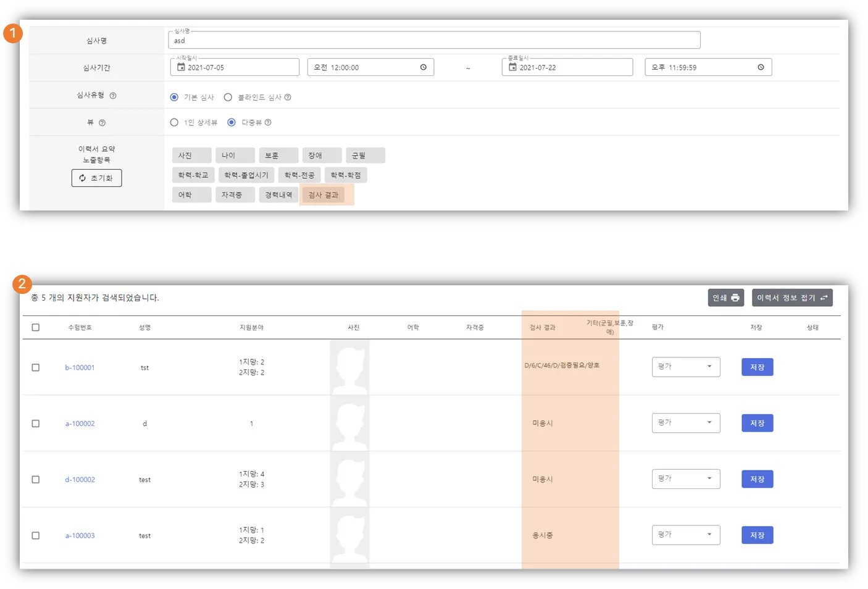Screen dimensions: 868x589
Task: Click the start time field 오전 12:00:00
Action: click(x=370, y=67)
